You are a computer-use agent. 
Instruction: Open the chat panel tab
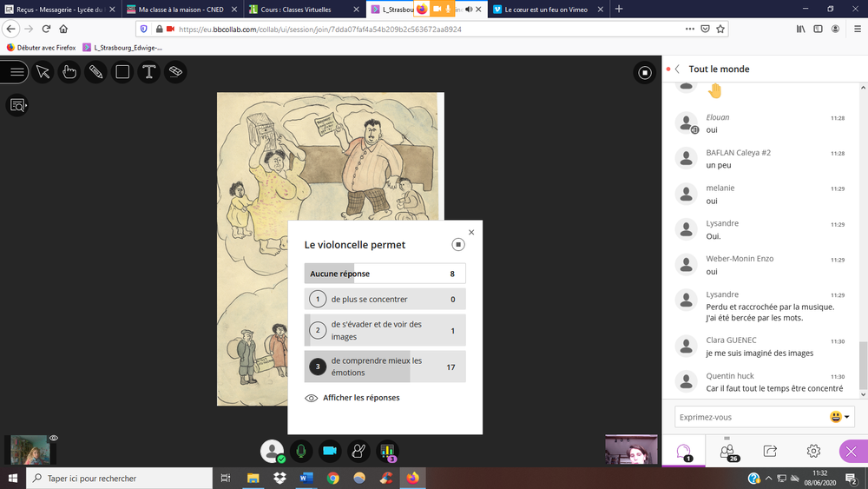coord(684,452)
